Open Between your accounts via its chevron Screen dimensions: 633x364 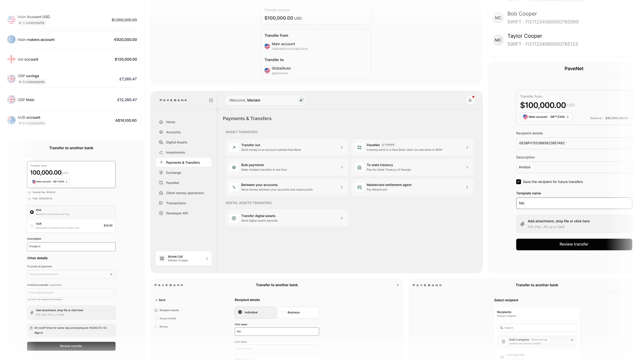(x=342, y=187)
